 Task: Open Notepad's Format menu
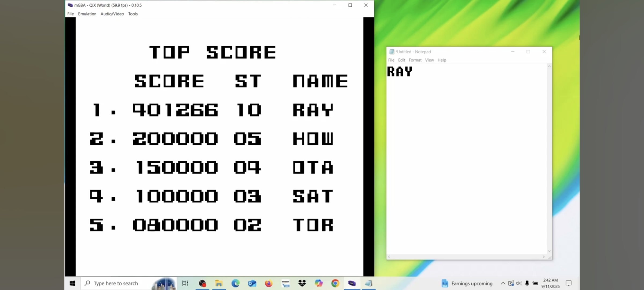pyautogui.click(x=415, y=60)
